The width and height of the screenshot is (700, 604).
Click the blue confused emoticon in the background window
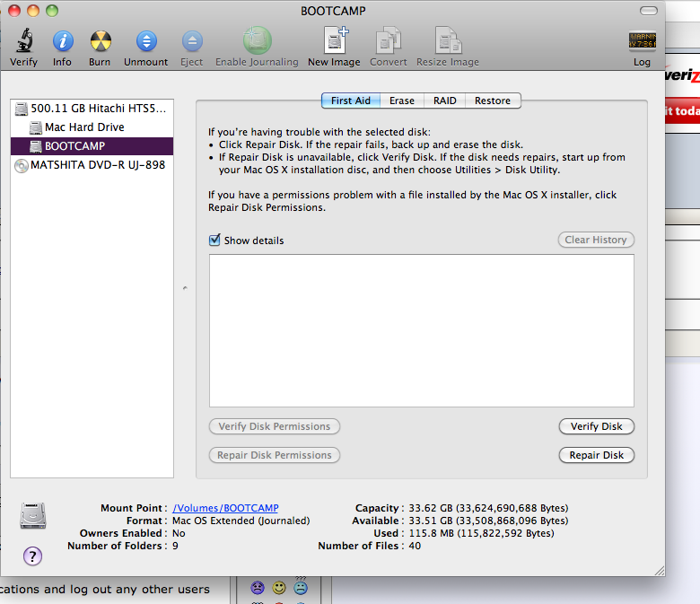(301, 588)
